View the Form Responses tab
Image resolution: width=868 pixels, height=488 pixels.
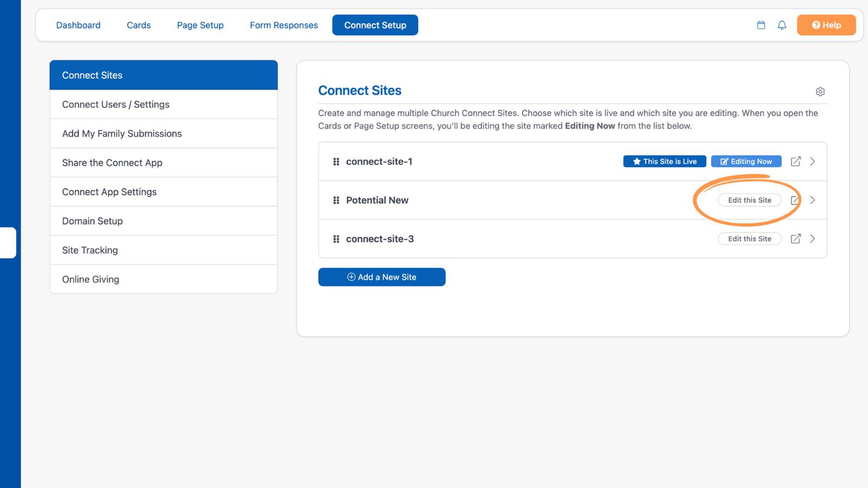(284, 25)
